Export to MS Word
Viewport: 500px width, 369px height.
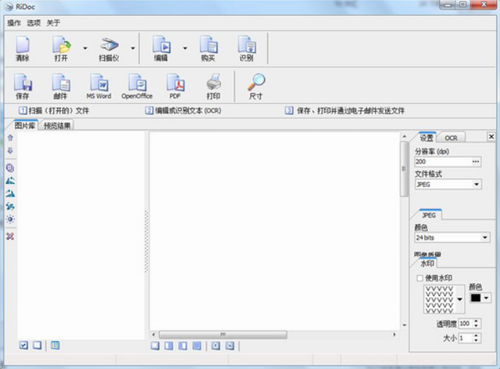[99, 83]
